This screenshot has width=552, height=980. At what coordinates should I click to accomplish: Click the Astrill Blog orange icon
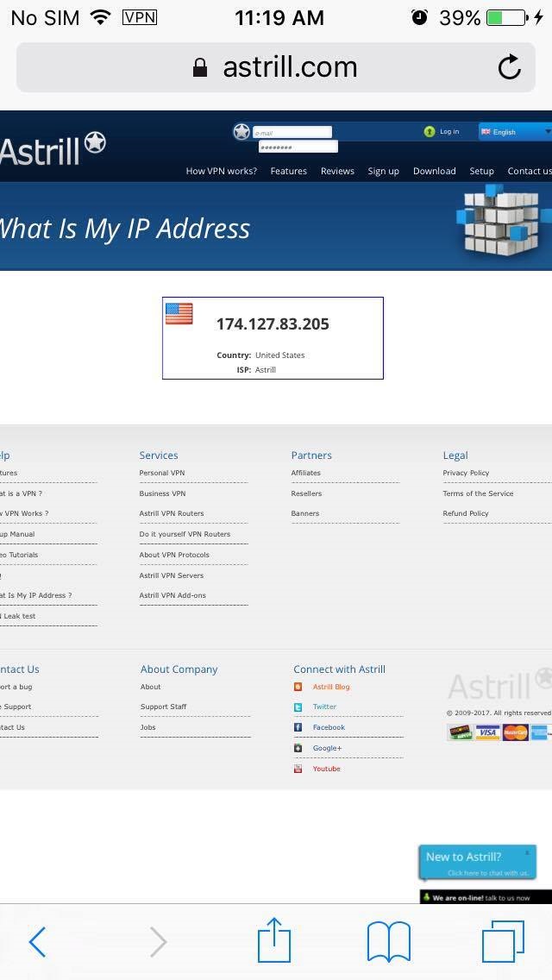298,687
